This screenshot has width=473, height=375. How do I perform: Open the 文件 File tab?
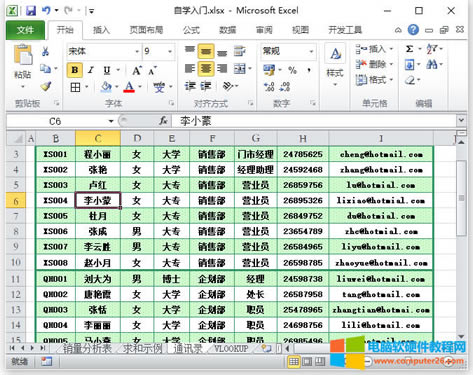point(25,30)
